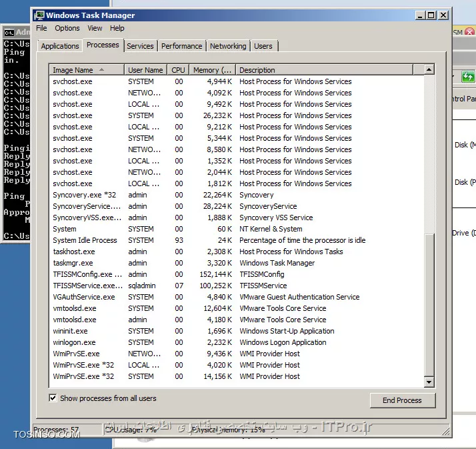Viewport: 476px width, 449px height.
Task: Click the scroll up arrow of process list
Action: tap(429, 69)
